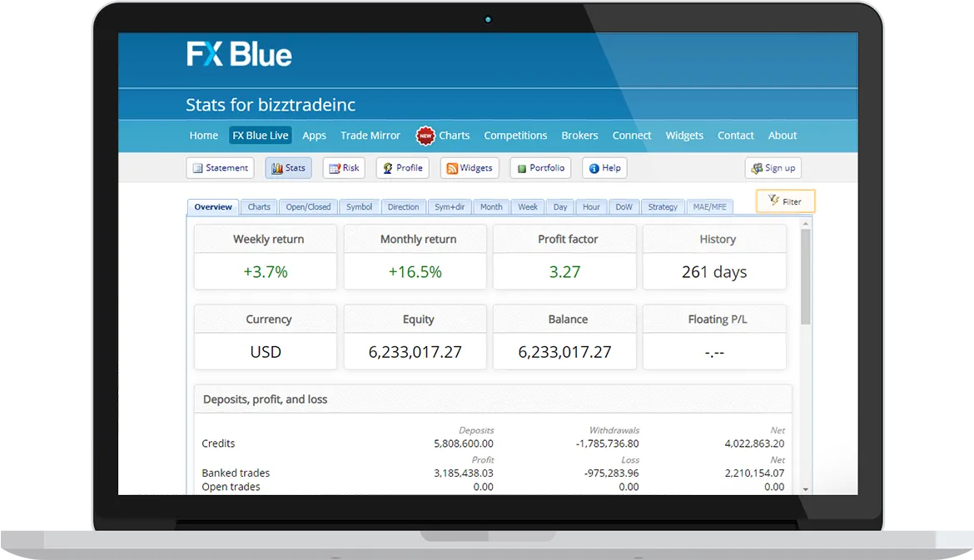Click Banked trades loss -975,283.96
The image size is (974, 560).
point(611,473)
